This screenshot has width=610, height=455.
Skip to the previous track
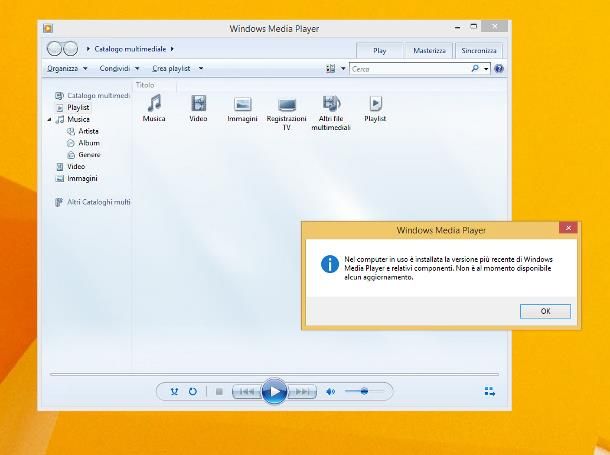tap(247, 392)
